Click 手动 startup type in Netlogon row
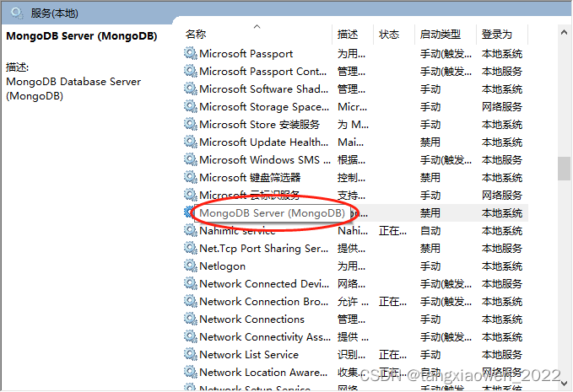Viewport: 573px width, 392px height. click(x=430, y=266)
